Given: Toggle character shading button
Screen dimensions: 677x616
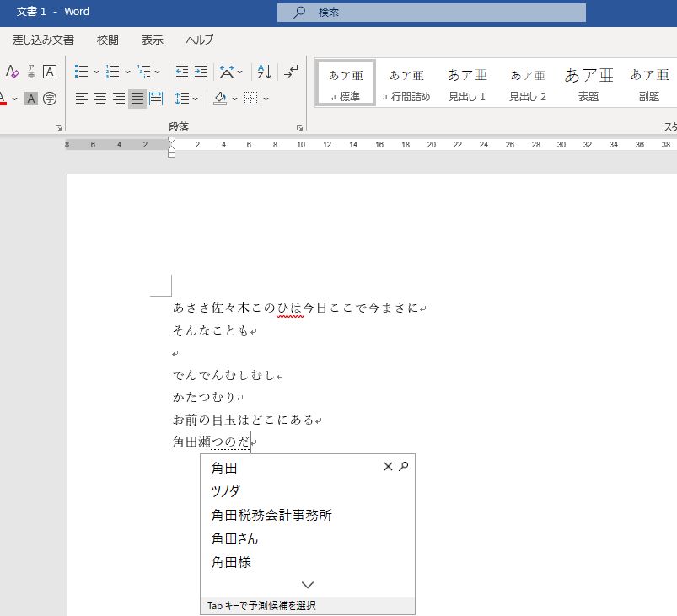Looking at the screenshot, I should tap(31, 99).
